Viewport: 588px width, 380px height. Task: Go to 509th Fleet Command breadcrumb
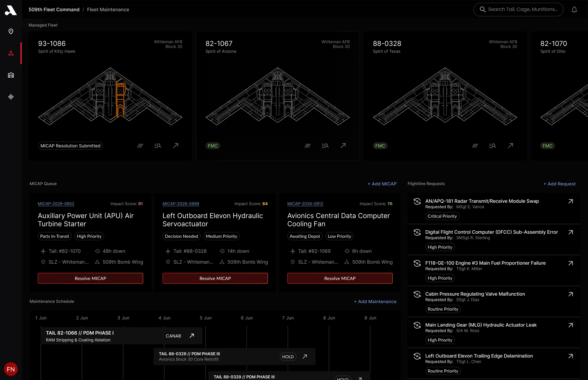click(54, 10)
